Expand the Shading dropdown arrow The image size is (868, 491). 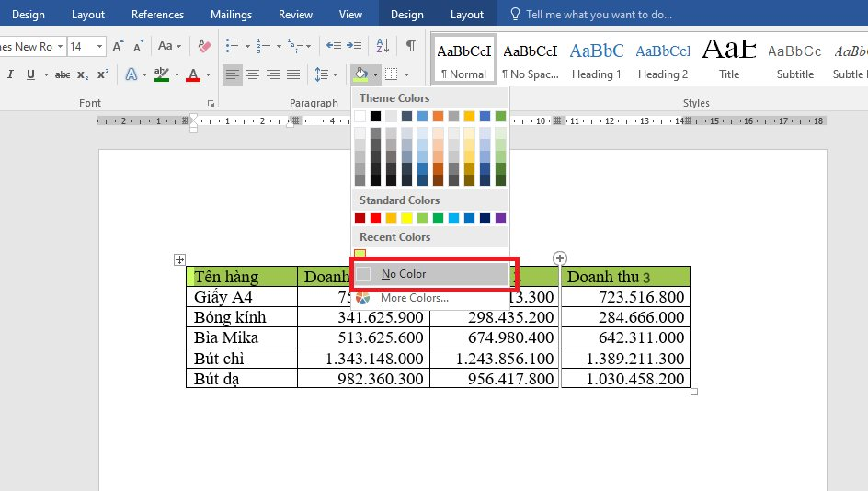coord(375,74)
